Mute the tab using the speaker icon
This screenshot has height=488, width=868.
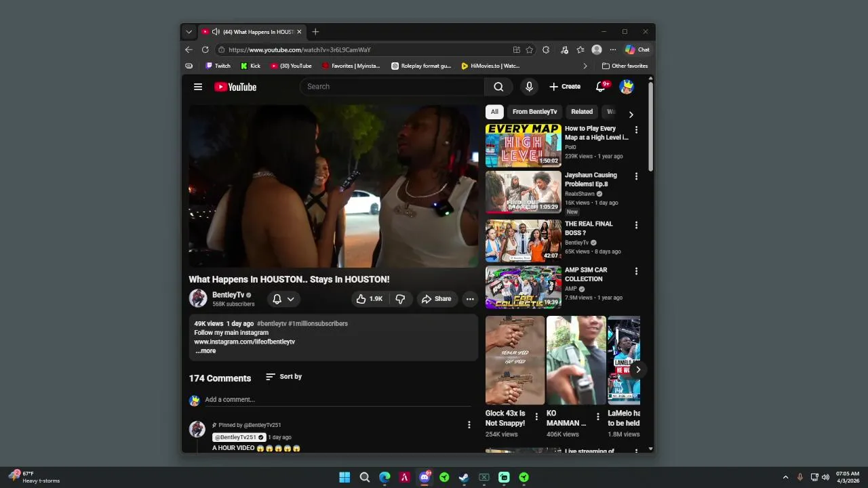pyautogui.click(x=216, y=32)
